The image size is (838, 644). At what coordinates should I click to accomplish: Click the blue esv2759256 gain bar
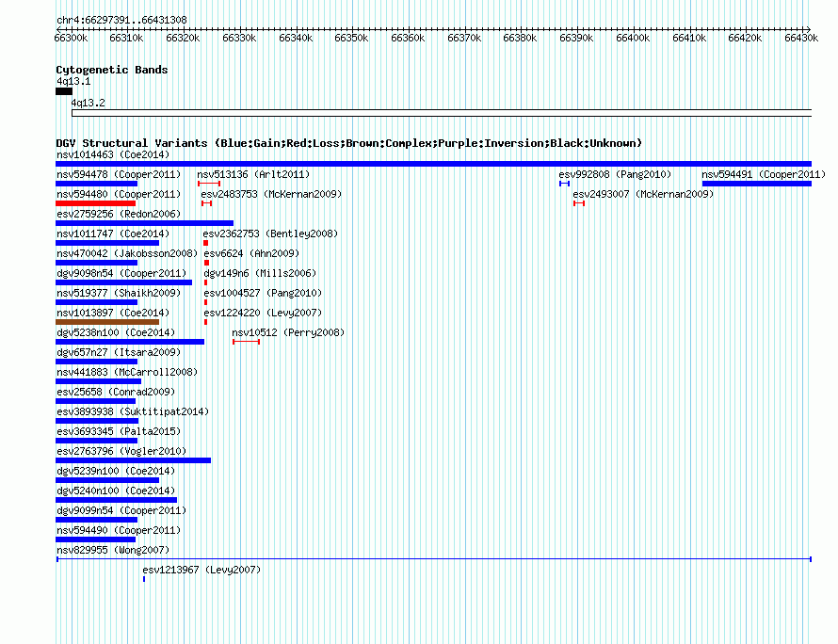tap(144, 223)
